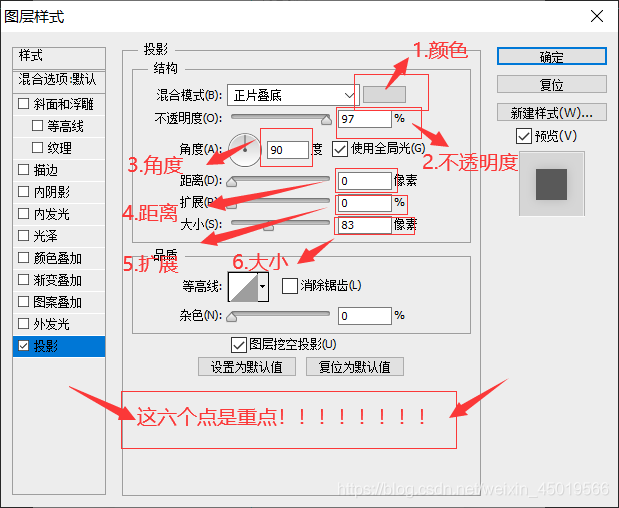Toggle 使用全局光(G) checkbox
The image size is (619, 508).
coord(340,149)
